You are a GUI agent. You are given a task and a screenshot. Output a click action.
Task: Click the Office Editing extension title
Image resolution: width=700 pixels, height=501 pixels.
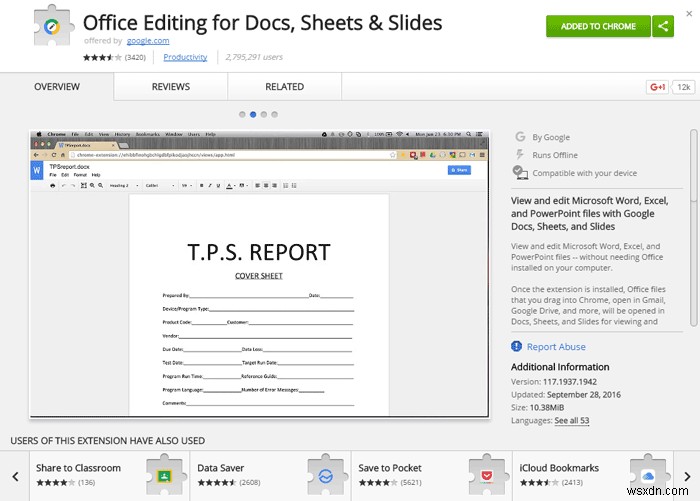(x=262, y=23)
